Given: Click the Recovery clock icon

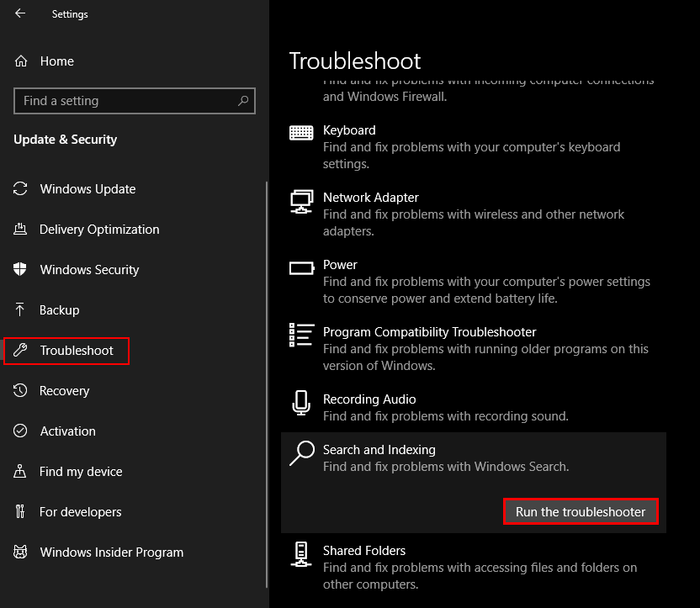Looking at the screenshot, I should point(20,390).
